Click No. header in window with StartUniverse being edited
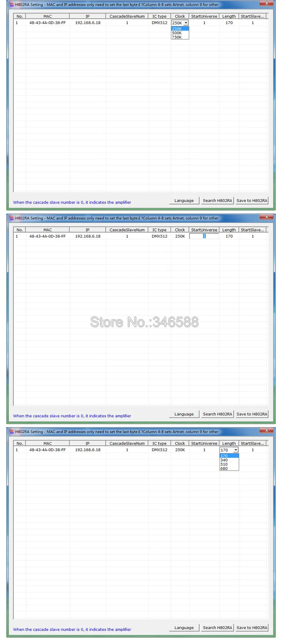The width and height of the screenshot is (289, 644). [x=20, y=230]
